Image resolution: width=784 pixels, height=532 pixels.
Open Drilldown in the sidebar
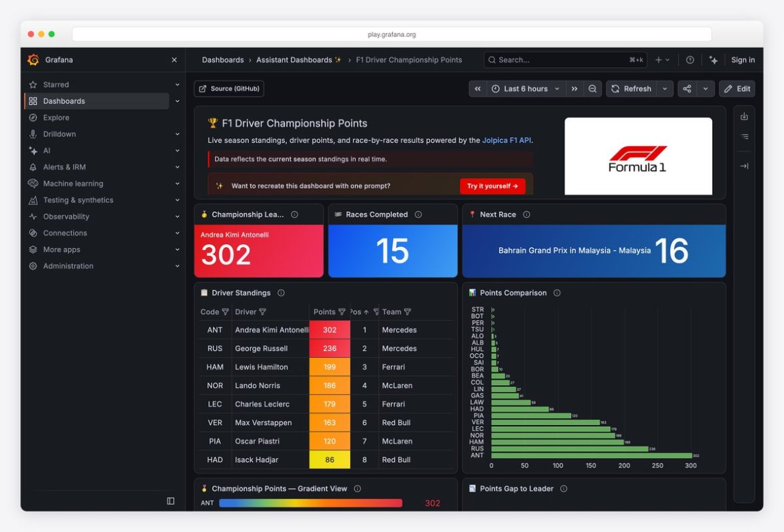[59, 134]
